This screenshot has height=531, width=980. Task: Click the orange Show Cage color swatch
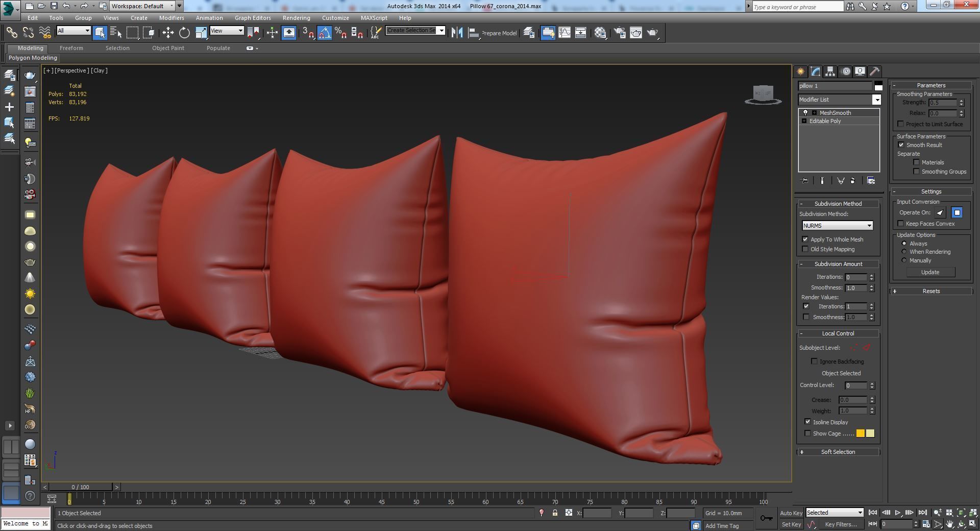tap(861, 433)
